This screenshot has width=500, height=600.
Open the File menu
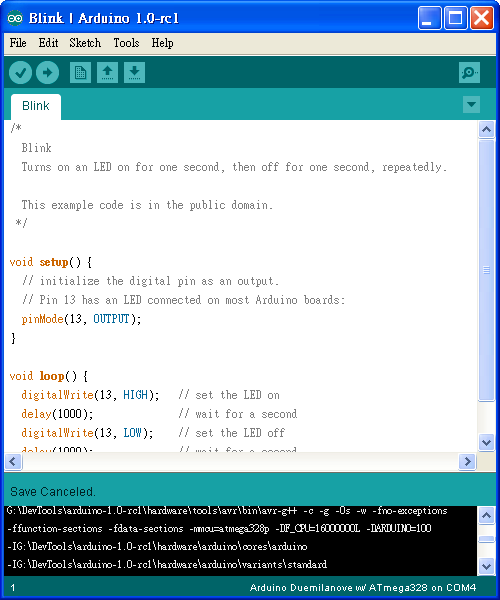pos(18,43)
